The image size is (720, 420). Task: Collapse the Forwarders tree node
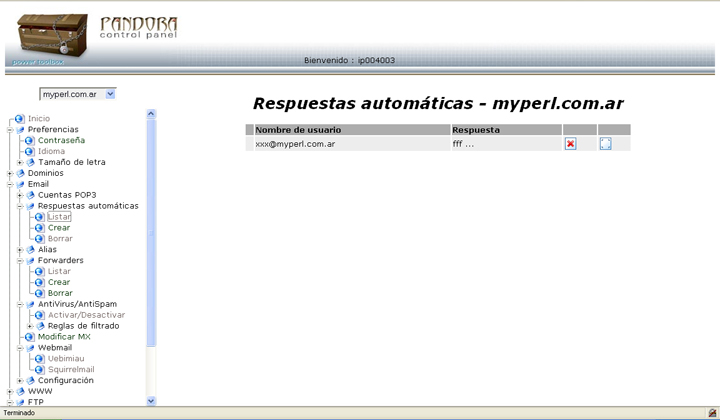click(19, 261)
